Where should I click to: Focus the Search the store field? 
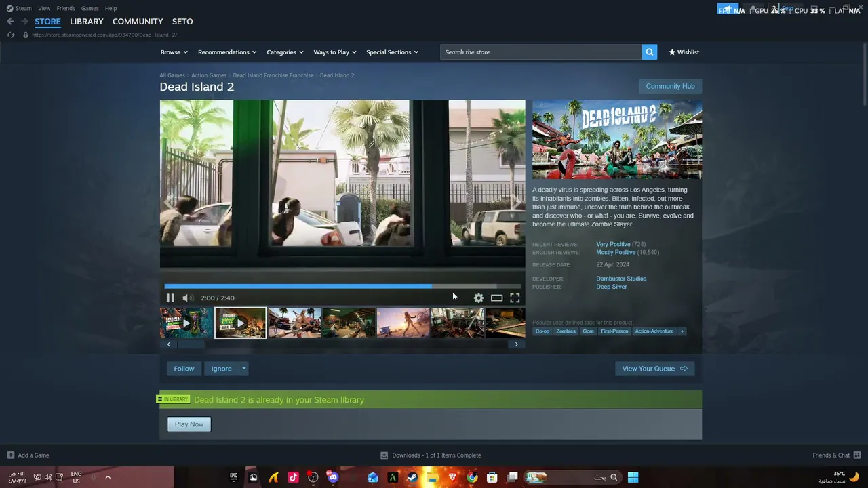click(540, 52)
